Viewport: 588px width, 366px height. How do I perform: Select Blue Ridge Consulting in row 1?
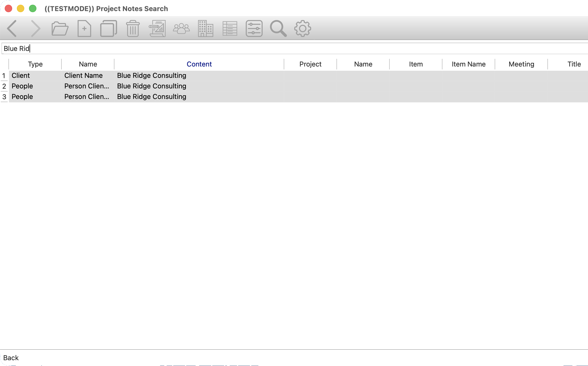[x=199, y=76]
